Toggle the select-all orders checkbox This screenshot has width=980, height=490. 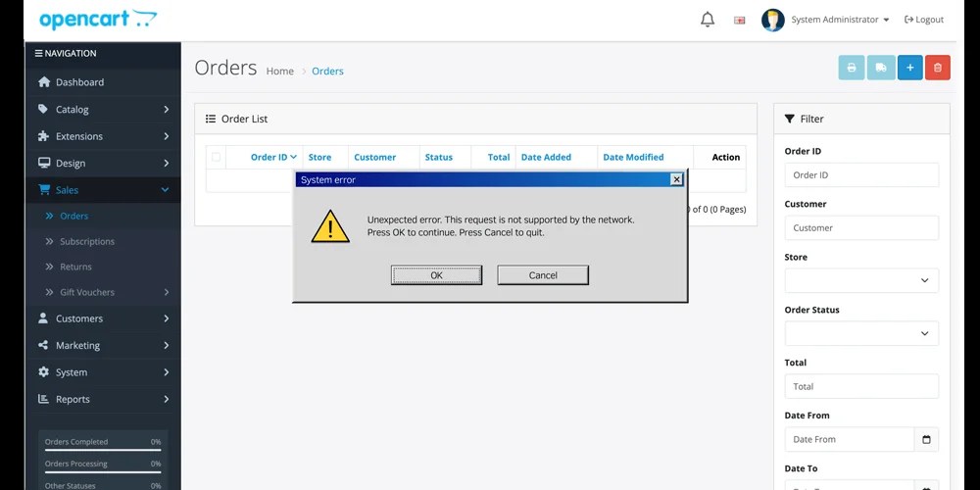point(217,157)
